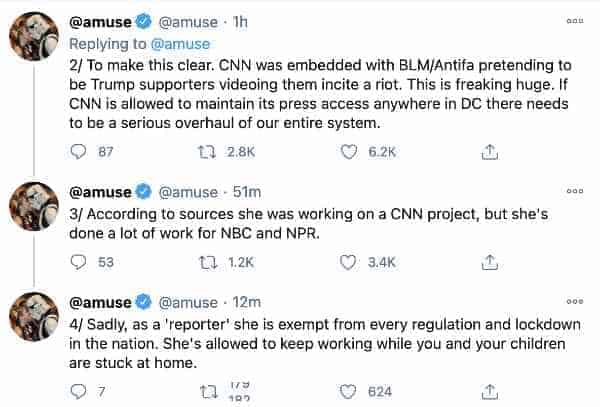This screenshot has width=600, height=407.
Task: Open the @amuse avatar on 12m tweet
Action: (34, 317)
